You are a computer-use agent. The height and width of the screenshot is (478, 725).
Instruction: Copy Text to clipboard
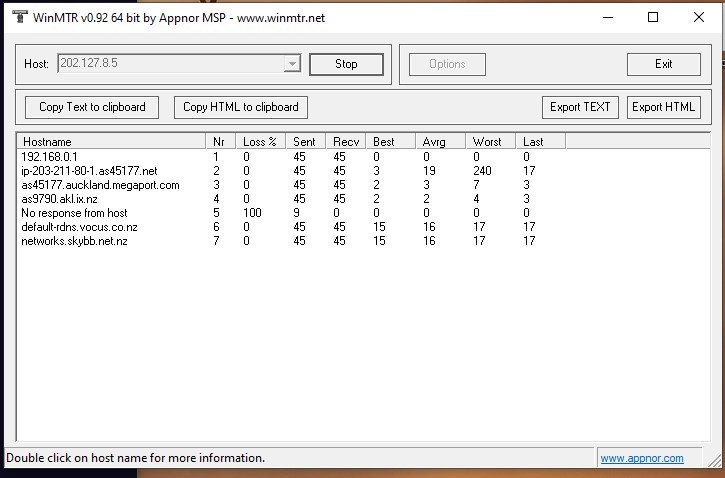[92, 107]
